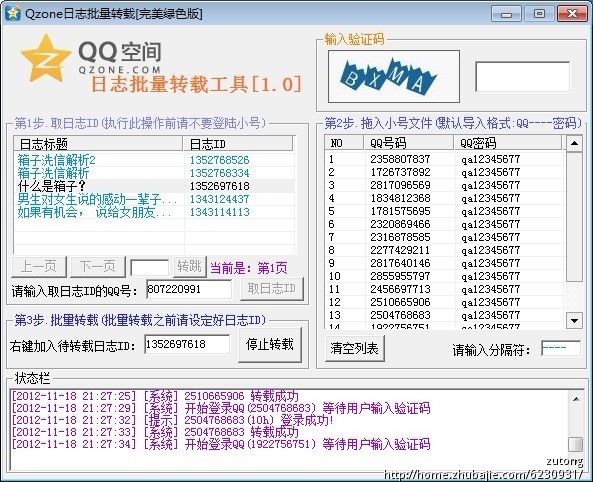Viewport: 593px width, 482px height.
Task: Select QQ number 1834812368 in row 4
Action: (x=400, y=198)
